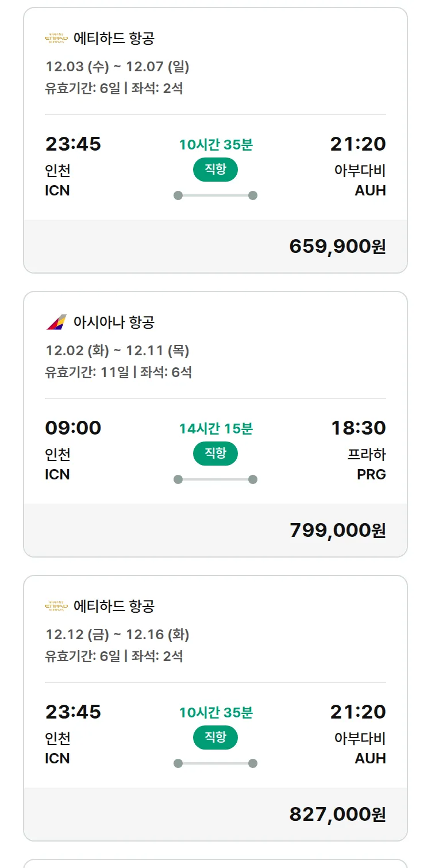The image size is (431, 868).
Task: Click the 유효기간: 11일 | 좌석: 6석 text
Action: (118, 372)
